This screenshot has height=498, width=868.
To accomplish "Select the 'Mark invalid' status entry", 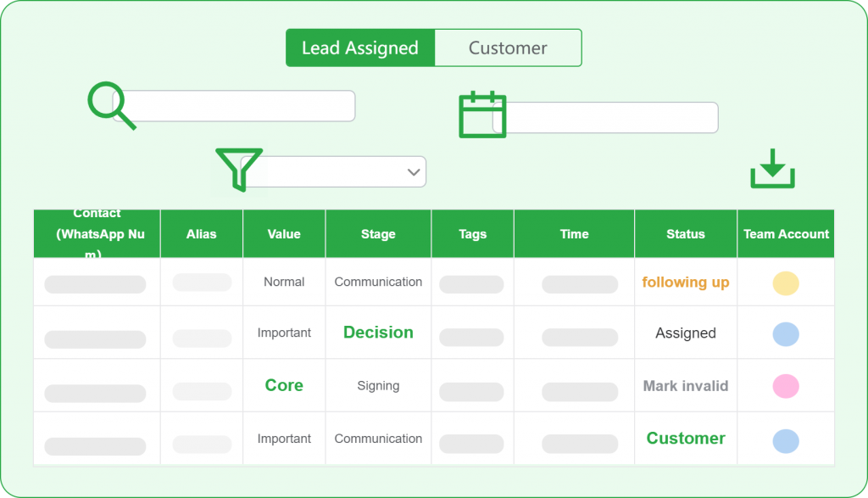I will [x=685, y=385].
